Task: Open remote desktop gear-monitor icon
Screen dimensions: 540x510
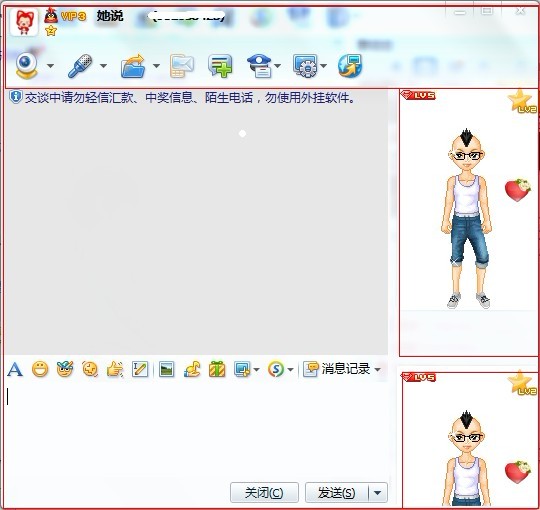Action: (x=305, y=66)
